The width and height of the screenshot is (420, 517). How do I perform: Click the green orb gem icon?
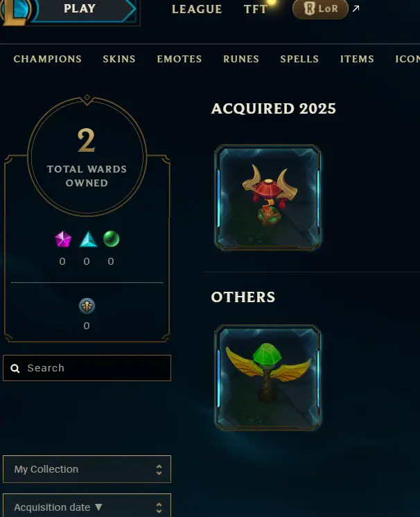111,238
